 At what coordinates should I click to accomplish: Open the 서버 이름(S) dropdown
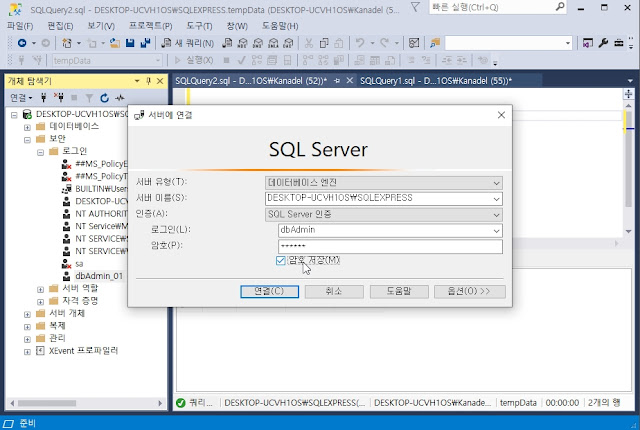click(496, 199)
